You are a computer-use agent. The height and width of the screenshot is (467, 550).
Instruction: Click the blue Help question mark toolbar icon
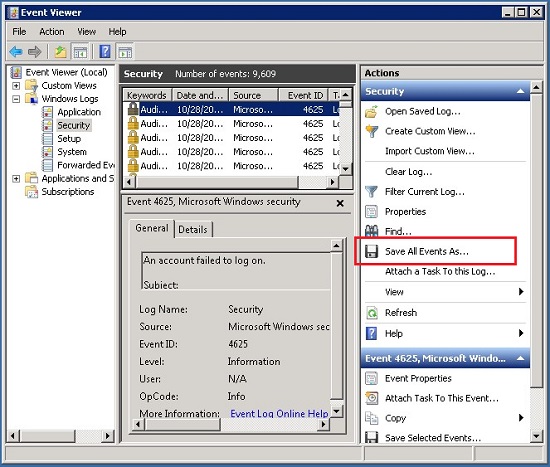(105, 52)
